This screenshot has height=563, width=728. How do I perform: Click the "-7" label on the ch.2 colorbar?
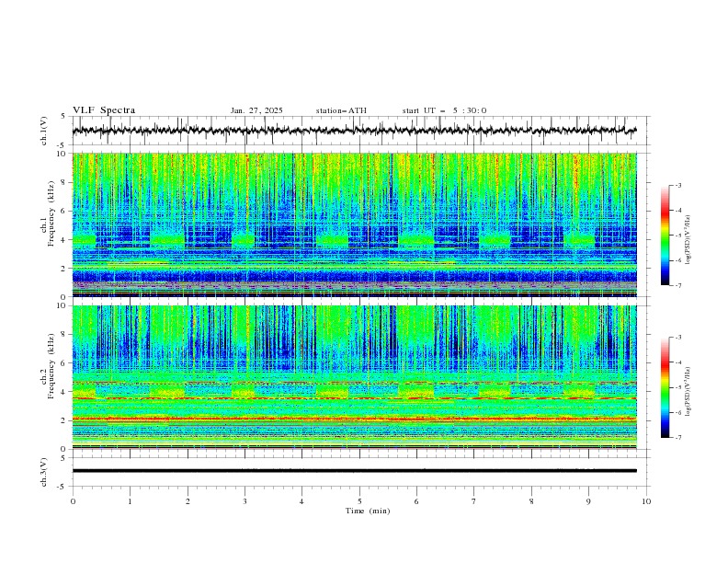[x=677, y=438]
